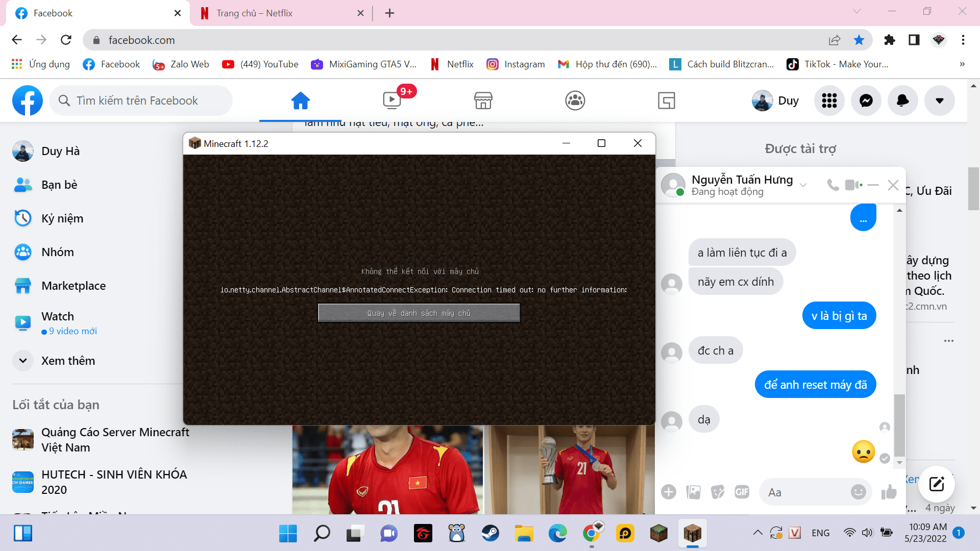Viewport: 980px width, 551px height.
Task: Start a video call in chat
Action: pos(852,185)
